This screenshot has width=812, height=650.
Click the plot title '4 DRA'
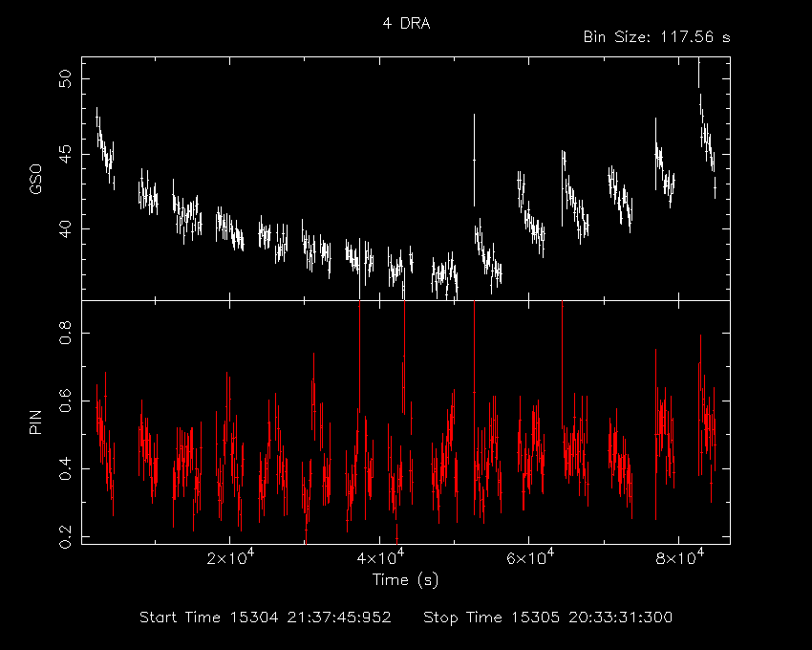coord(407,24)
